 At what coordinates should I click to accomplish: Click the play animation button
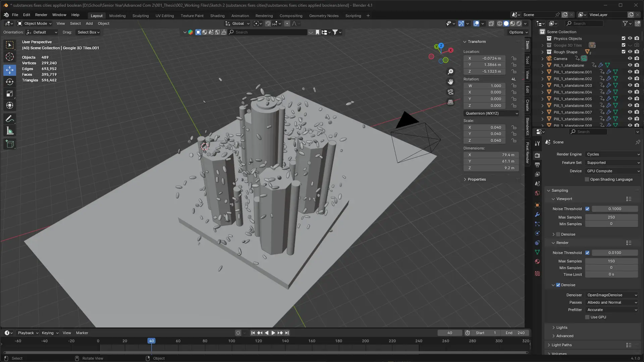click(x=273, y=333)
